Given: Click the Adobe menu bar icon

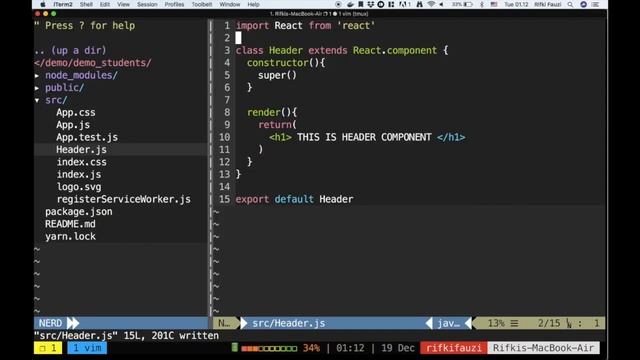Looking at the screenshot, I should click(x=404, y=4).
